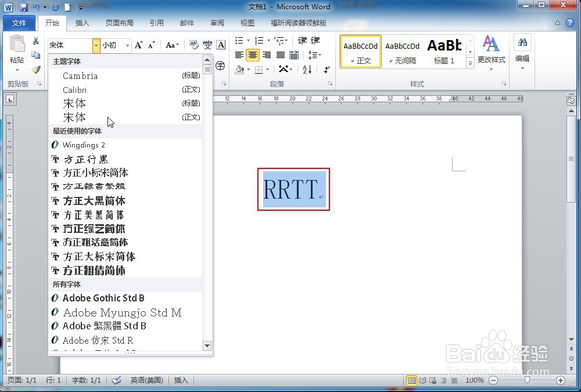This screenshot has width=581, height=392.
Task: Click the Show paragraph marks icon
Action: click(x=327, y=69)
